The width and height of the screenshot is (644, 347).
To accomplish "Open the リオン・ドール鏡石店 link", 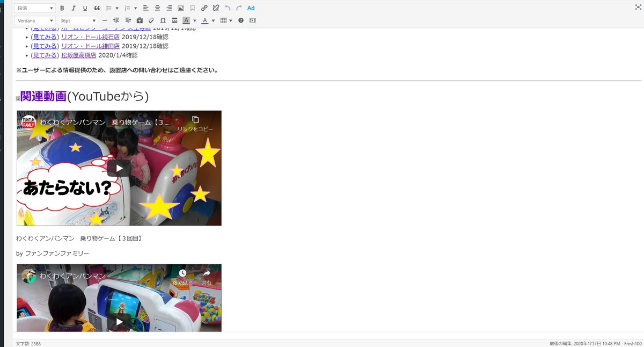I will click(90, 38).
